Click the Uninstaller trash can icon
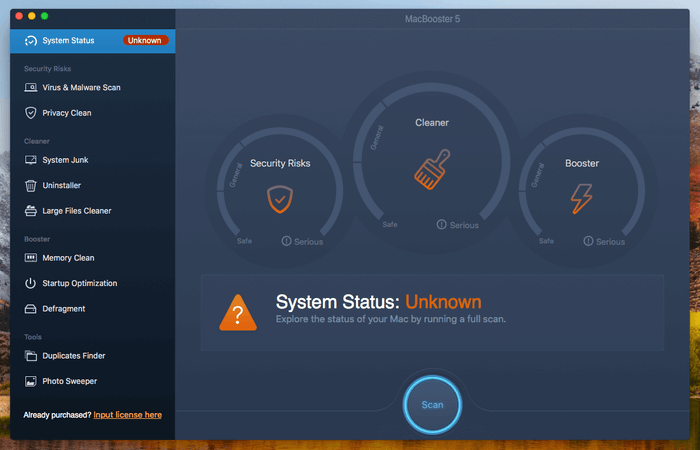Viewport: 700px width, 450px height. tap(30, 185)
